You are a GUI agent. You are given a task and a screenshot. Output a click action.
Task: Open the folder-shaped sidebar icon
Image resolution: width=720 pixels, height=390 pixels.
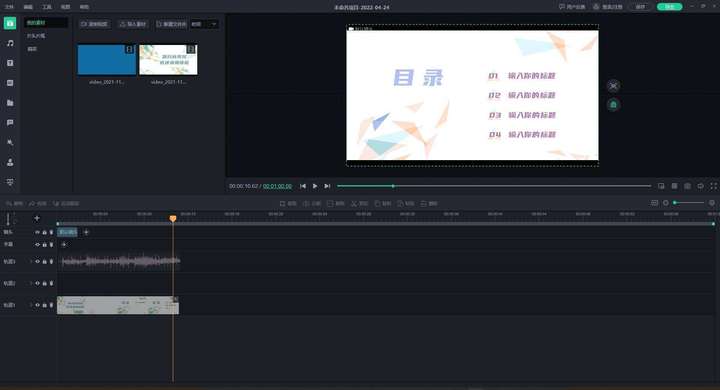click(10, 103)
